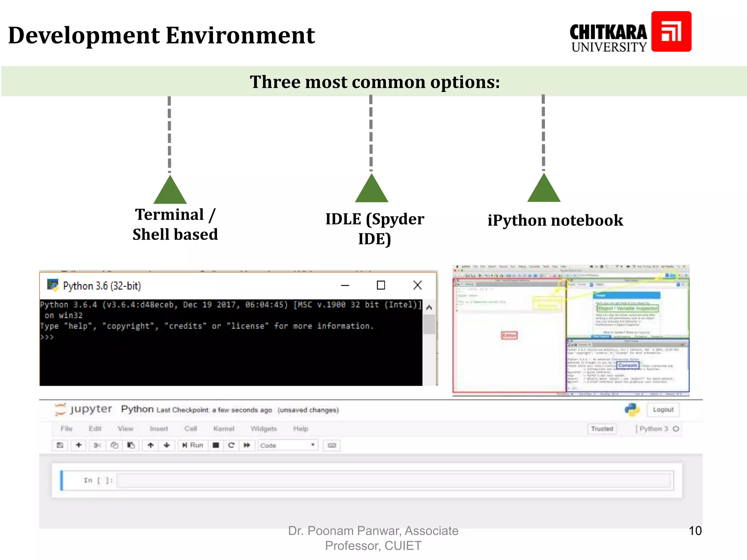
Task: Open the command palette keyboard icon
Action: (332, 445)
